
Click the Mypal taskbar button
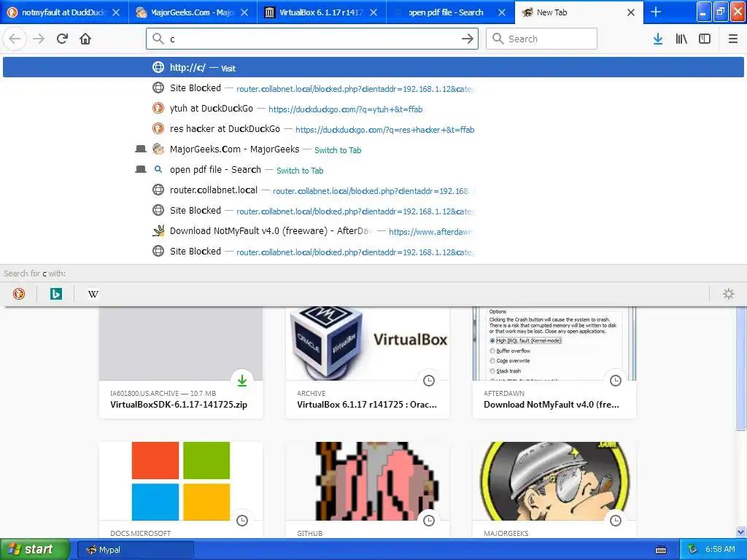click(135, 550)
